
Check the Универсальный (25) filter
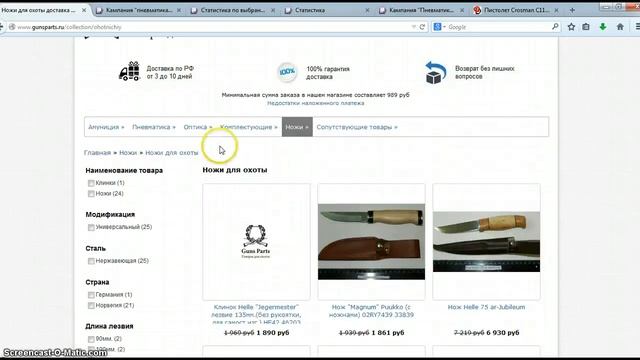pyautogui.click(x=91, y=227)
